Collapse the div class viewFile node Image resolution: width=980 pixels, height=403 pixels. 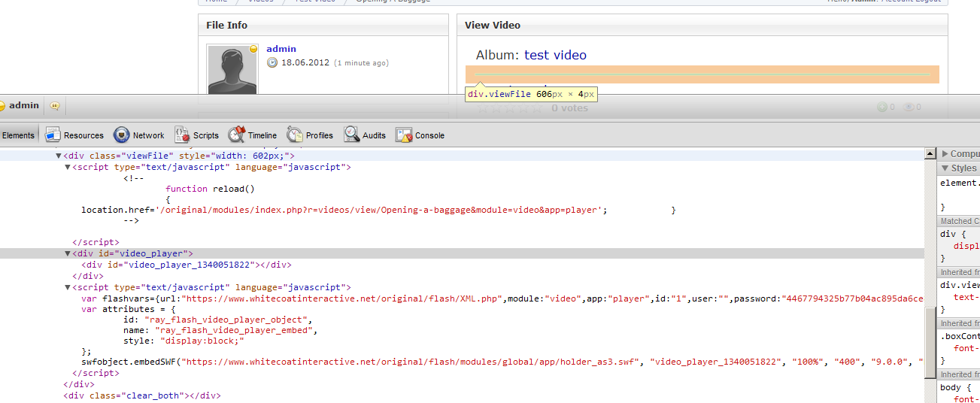pyautogui.click(x=59, y=156)
